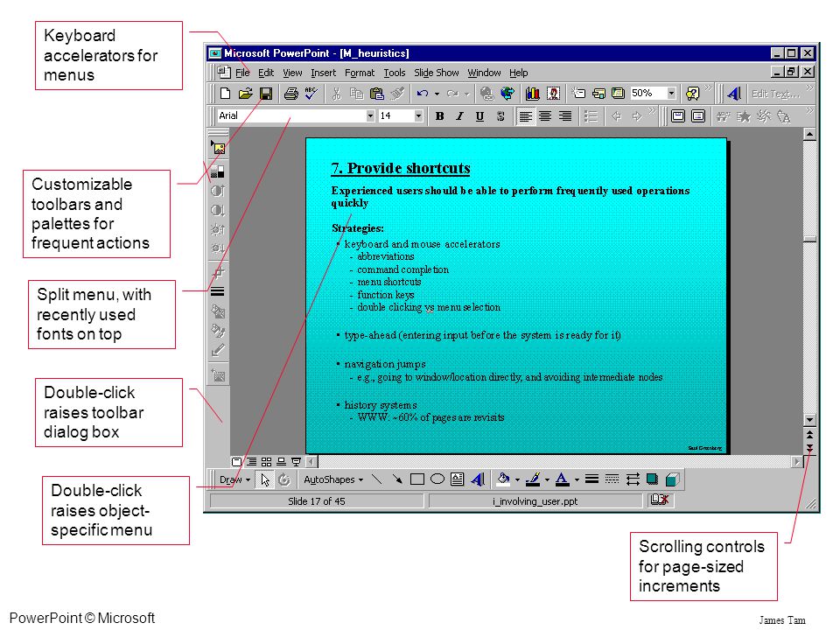Select the Format Painter brush icon

[397, 94]
